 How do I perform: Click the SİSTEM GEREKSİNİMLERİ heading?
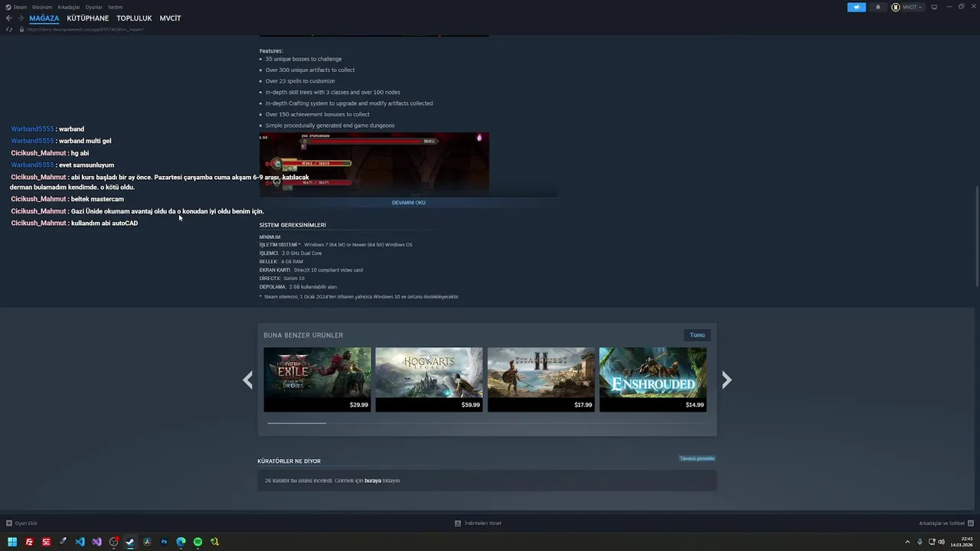coord(292,225)
